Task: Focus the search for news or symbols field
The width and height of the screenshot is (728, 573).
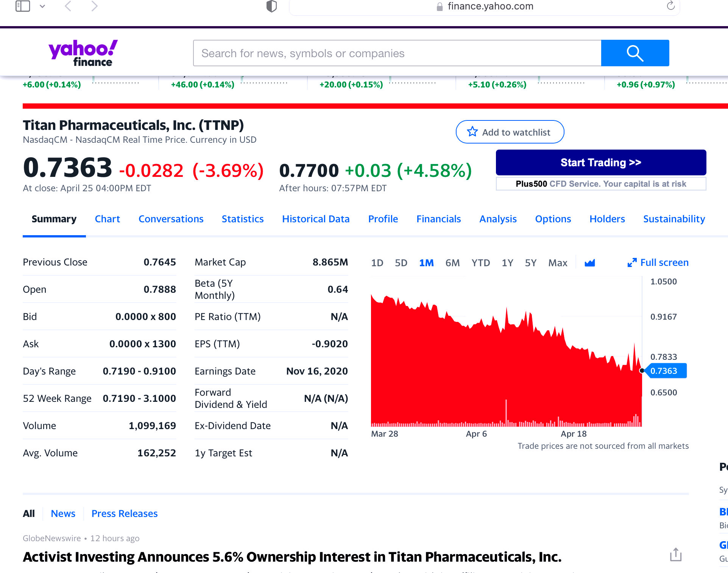Action: click(397, 53)
